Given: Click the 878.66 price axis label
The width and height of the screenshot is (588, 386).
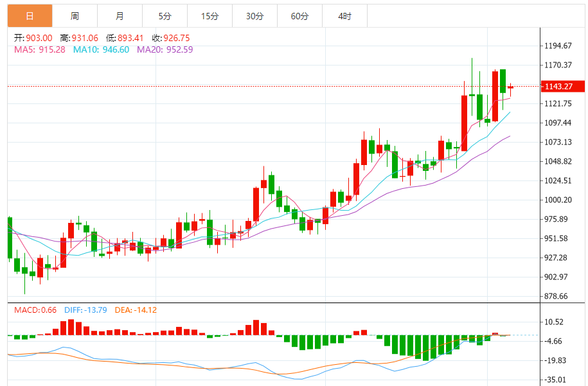Looking at the screenshot, I should 556,297.
